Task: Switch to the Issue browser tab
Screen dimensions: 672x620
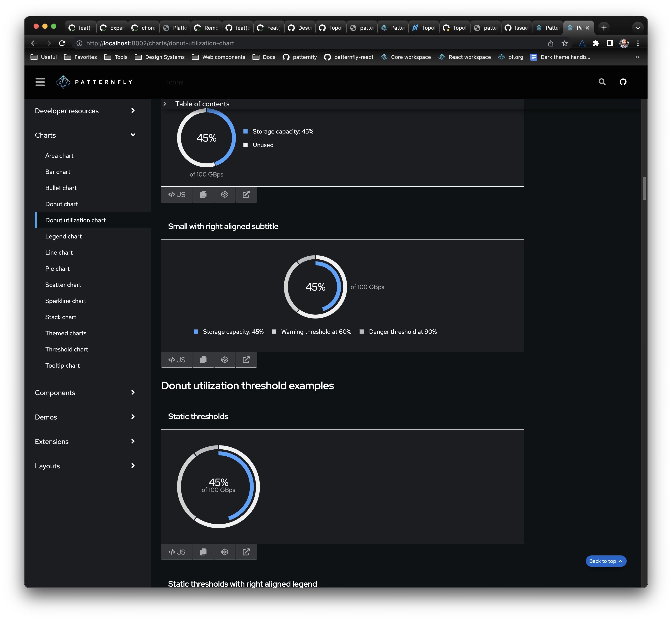Action: [x=516, y=28]
